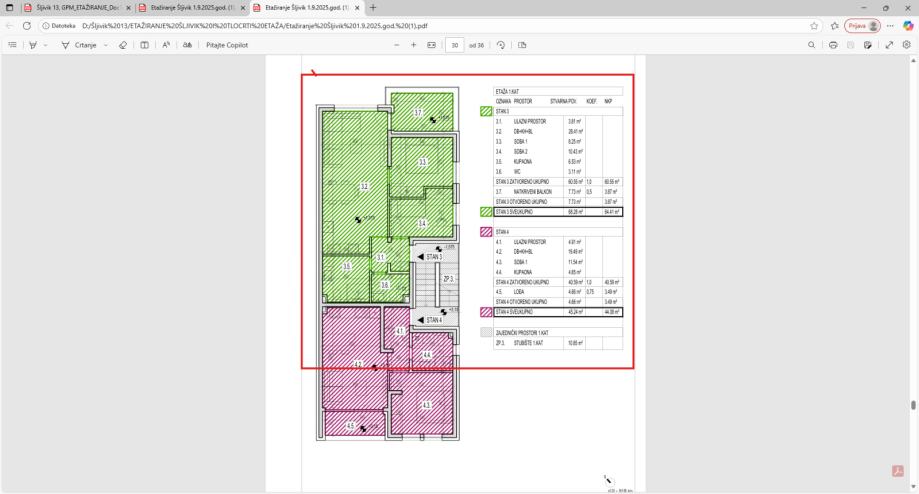Click room label 3.4 in floor plan
The image size is (919, 494).
[422, 224]
